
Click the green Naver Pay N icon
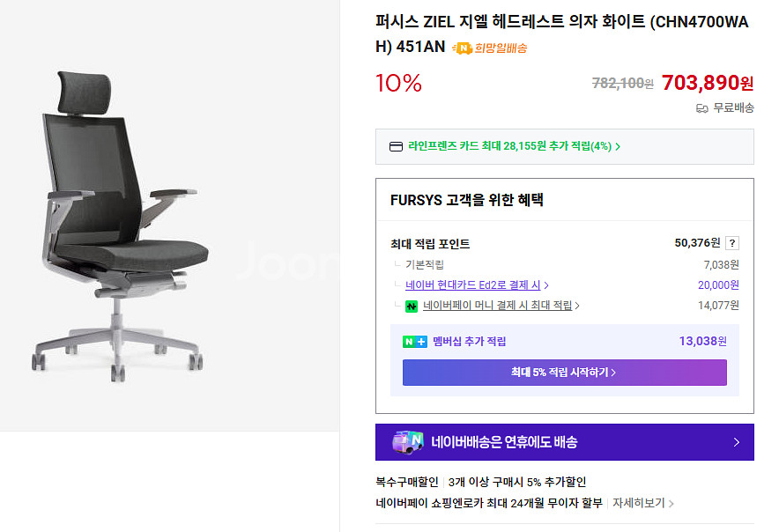[x=412, y=307]
